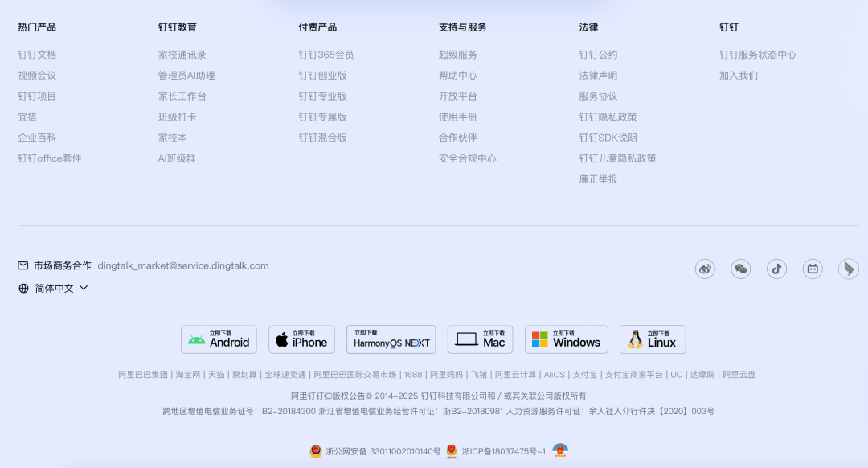Visit 1688 footer link
868x468 pixels.
coord(413,375)
